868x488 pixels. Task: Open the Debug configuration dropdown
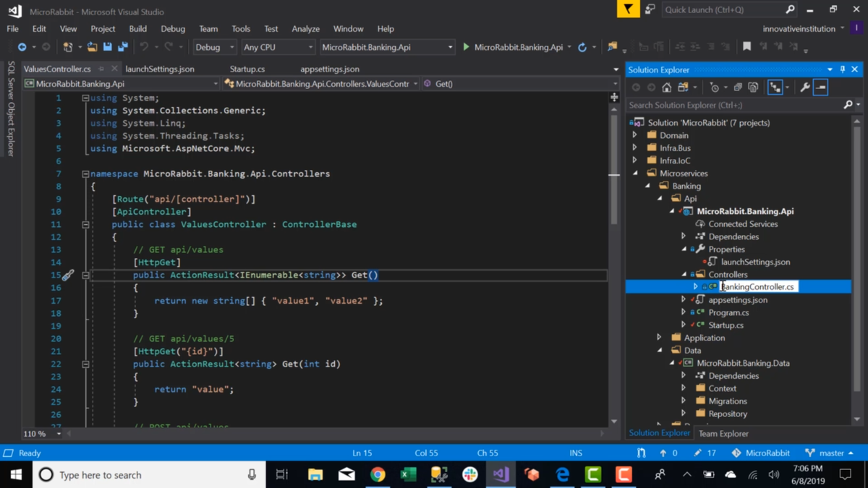[214, 47]
